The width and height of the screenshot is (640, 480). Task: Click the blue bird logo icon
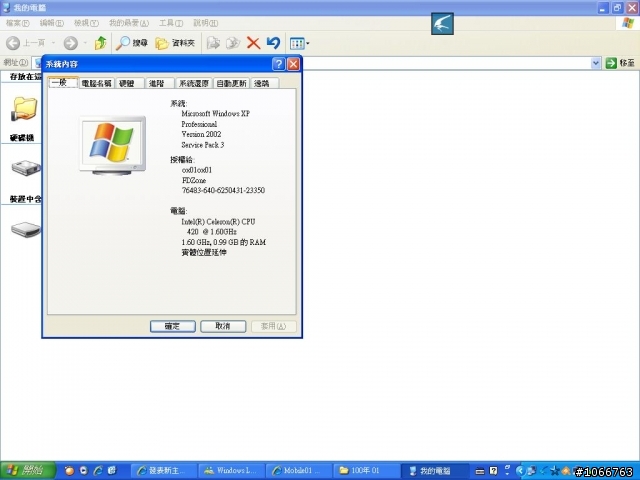(x=442, y=24)
